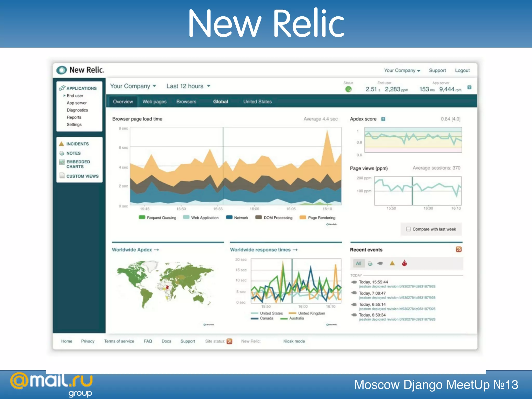Filter recent events by notes icon
The image size is (532, 399).
pyautogui.click(x=370, y=263)
